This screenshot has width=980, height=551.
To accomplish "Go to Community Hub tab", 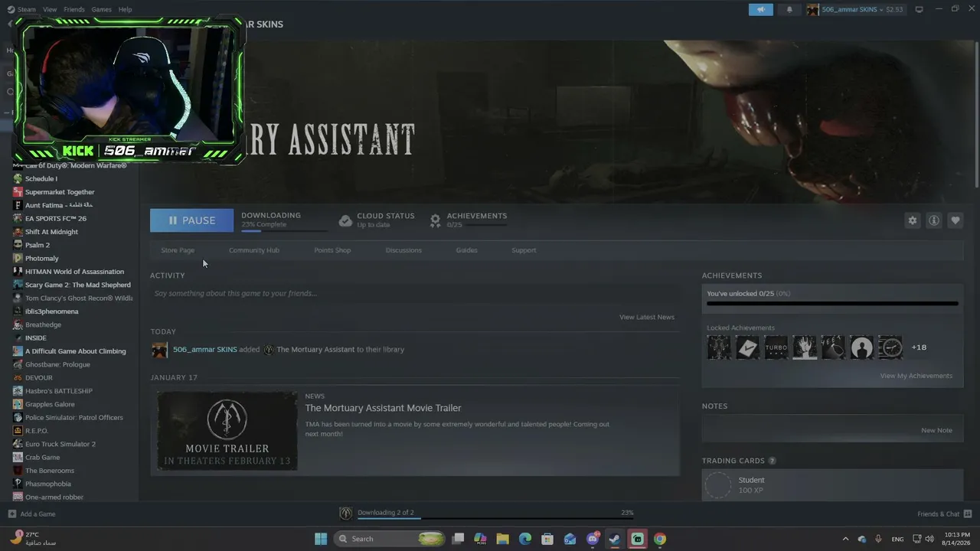I will tap(254, 250).
